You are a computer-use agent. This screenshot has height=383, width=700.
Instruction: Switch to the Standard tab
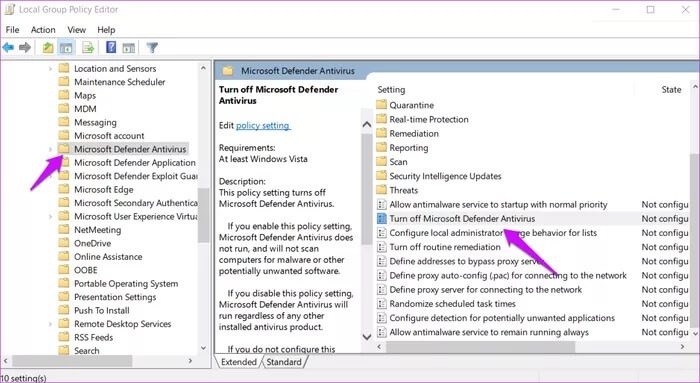(284, 362)
